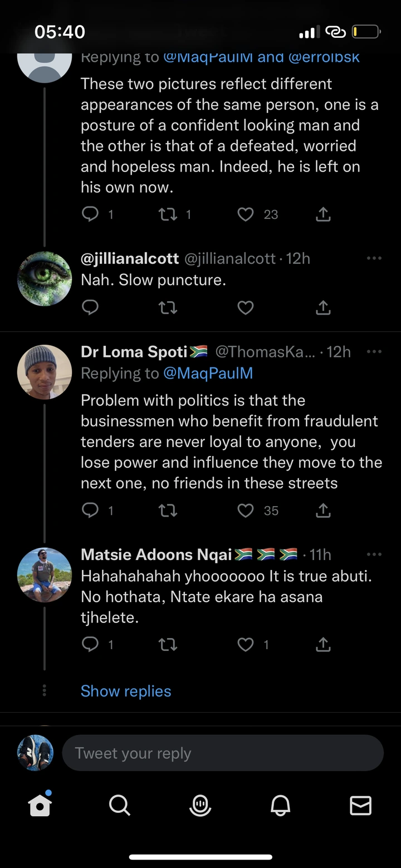Image resolution: width=401 pixels, height=868 pixels.
Task: Like the @jillianalcott 'Slow puncture' reply
Action: [246, 307]
